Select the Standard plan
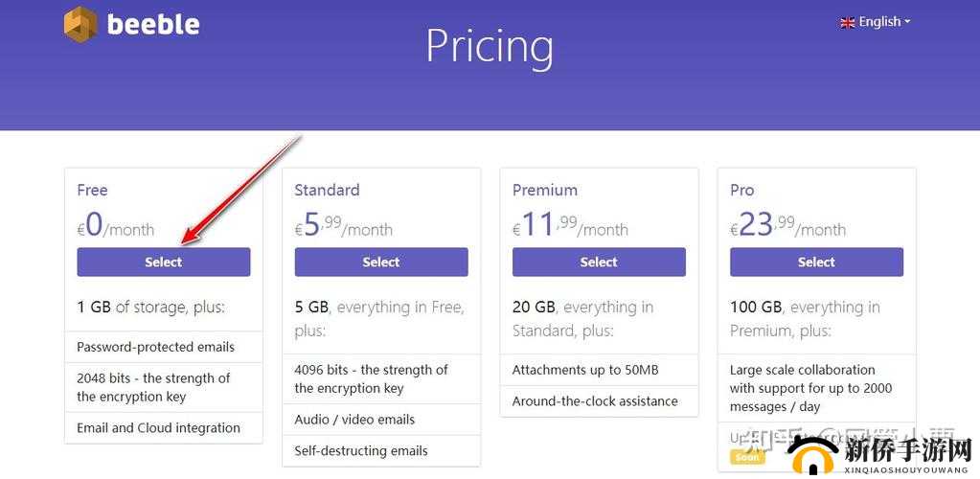 tap(381, 262)
